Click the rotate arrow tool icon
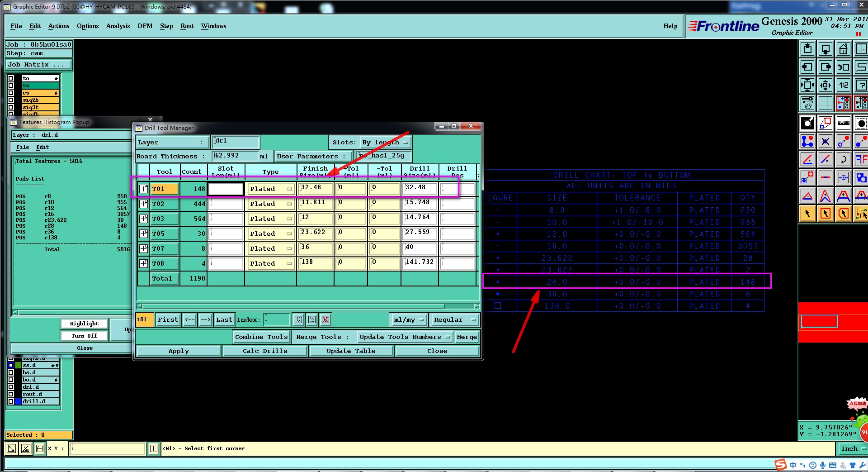868x472 pixels. coord(843,159)
